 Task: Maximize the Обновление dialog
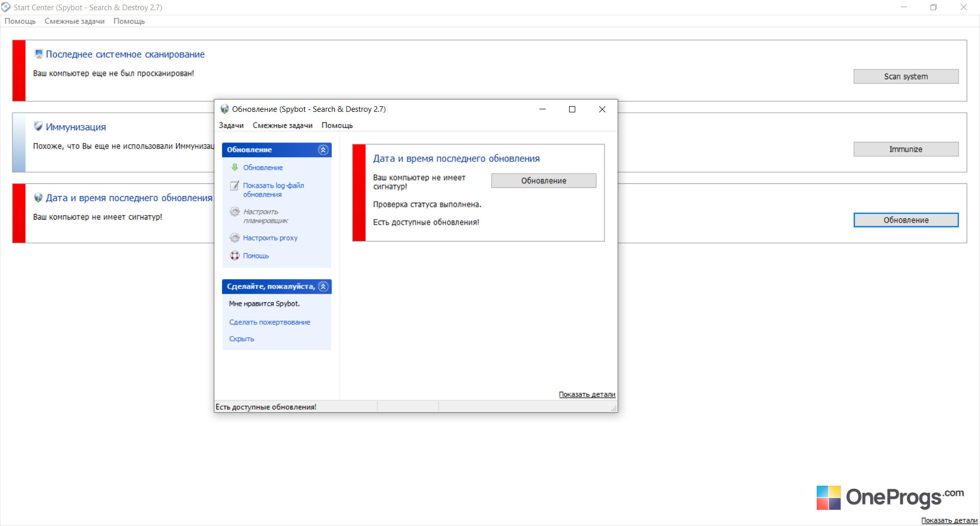572,109
